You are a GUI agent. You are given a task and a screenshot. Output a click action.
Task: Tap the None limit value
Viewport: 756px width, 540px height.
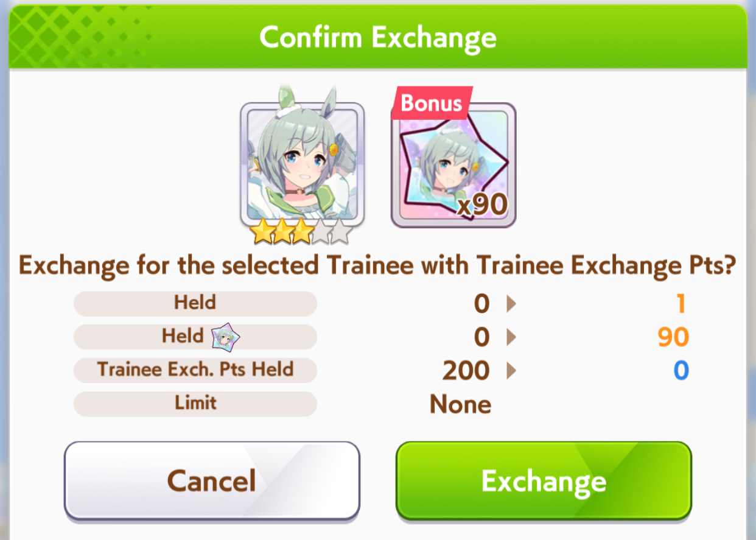click(460, 404)
